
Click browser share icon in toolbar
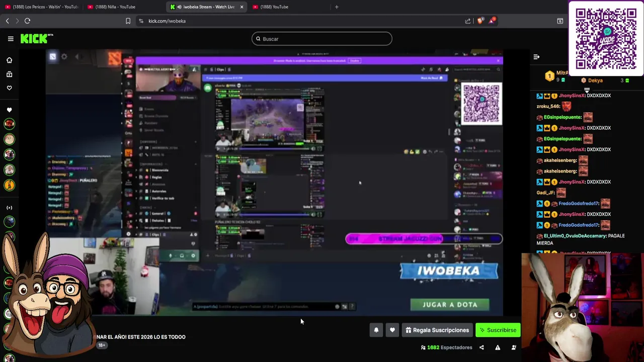pyautogui.click(x=468, y=21)
